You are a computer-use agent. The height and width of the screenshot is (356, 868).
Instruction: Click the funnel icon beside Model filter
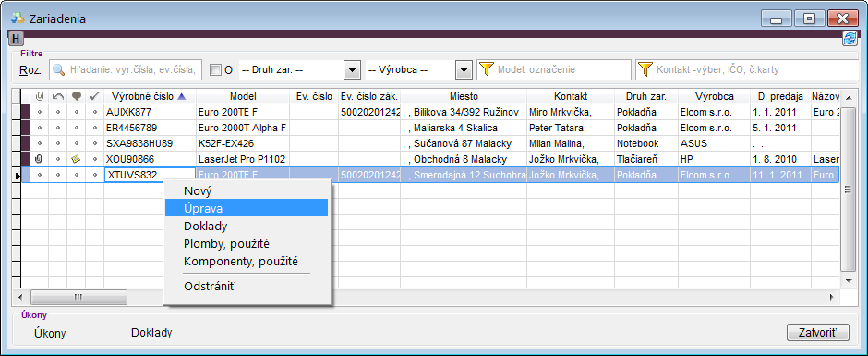tap(486, 70)
